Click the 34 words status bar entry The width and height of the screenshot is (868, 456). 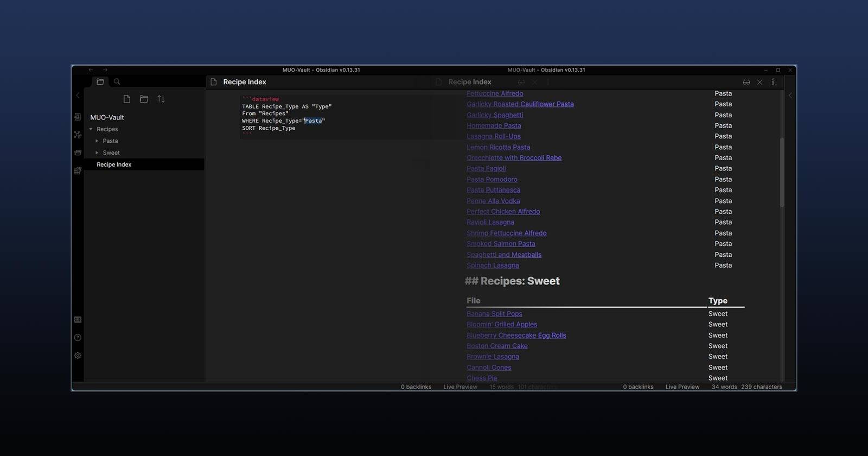point(724,387)
